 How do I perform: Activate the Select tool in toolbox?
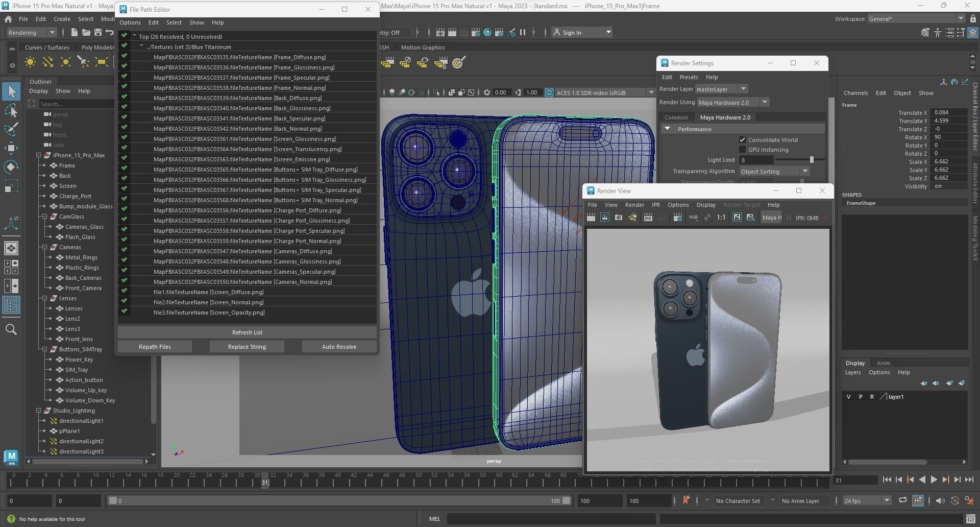point(11,92)
